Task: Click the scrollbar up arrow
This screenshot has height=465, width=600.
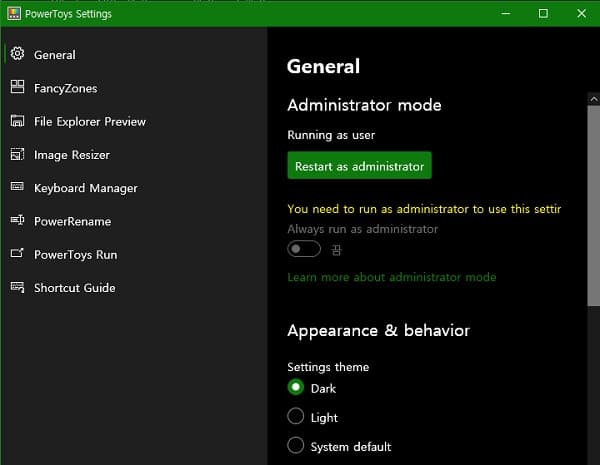Action: [x=593, y=99]
